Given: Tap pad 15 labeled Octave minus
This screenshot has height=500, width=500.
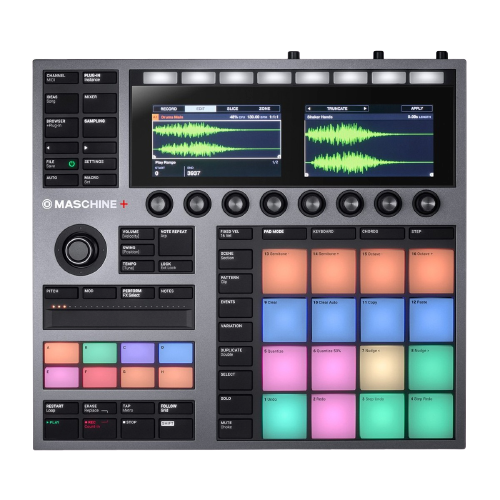Looking at the screenshot, I should (x=382, y=271).
